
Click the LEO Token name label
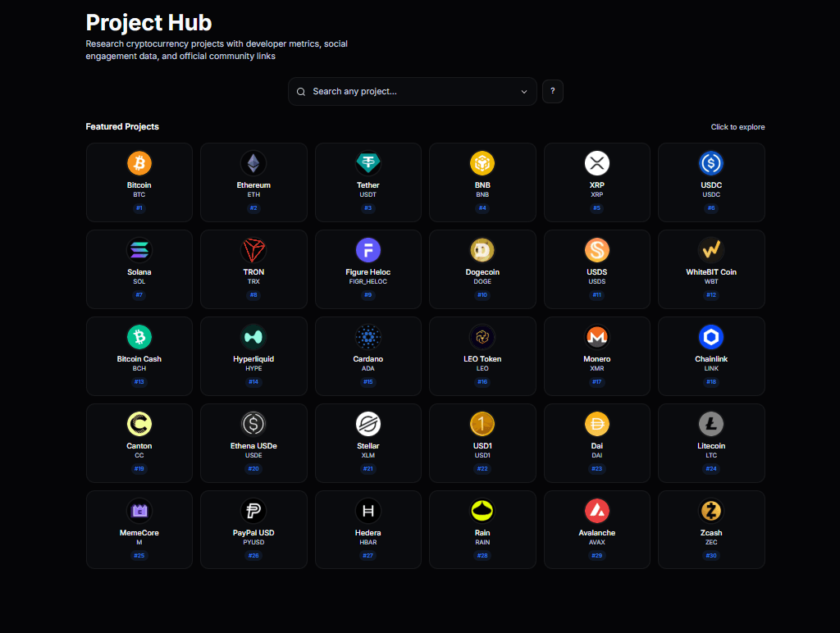click(x=482, y=359)
